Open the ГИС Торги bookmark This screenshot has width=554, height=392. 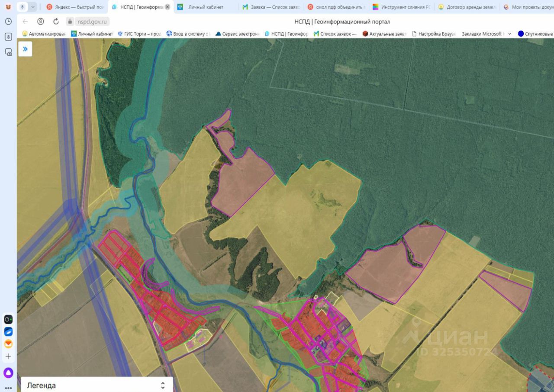(x=139, y=34)
